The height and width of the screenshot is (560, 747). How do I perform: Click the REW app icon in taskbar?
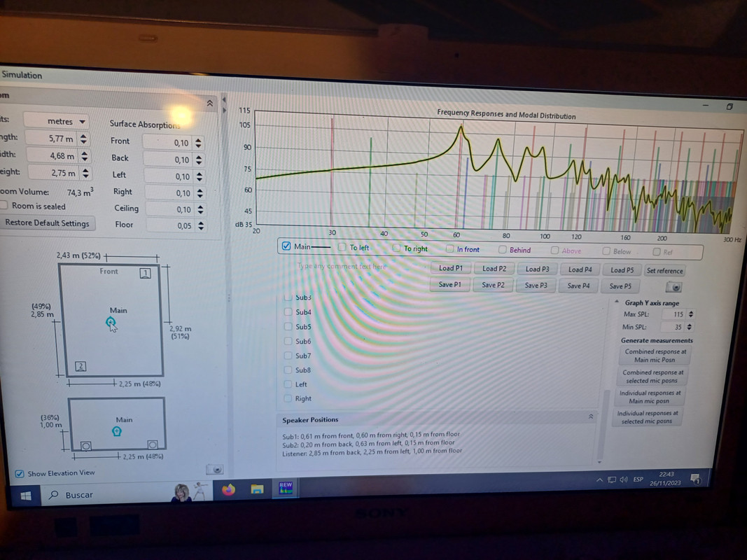tap(286, 488)
